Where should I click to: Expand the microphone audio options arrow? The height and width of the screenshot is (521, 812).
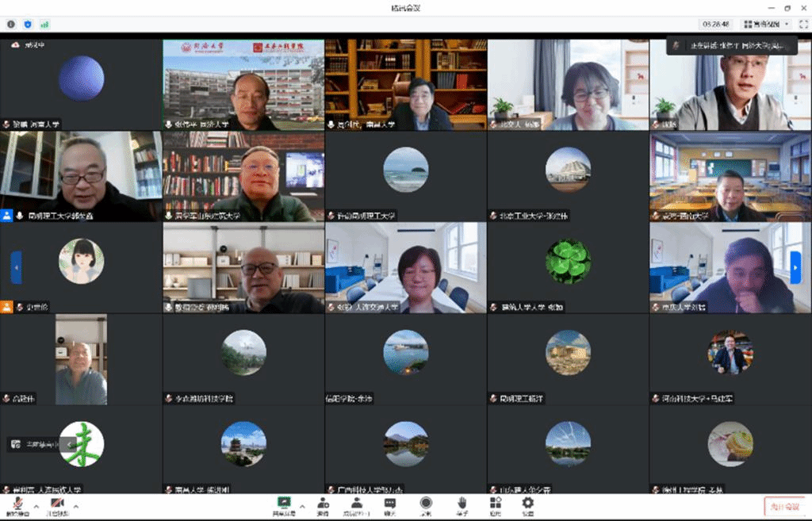pos(36,505)
